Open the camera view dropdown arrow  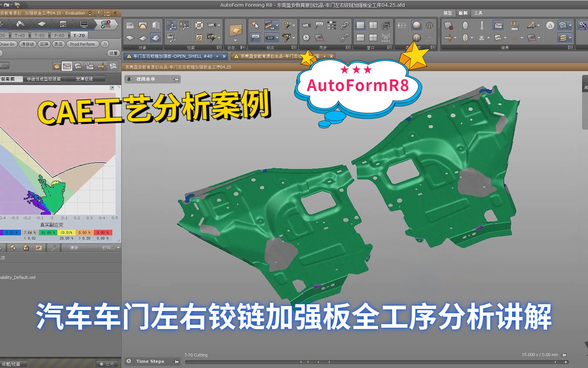tap(219, 25)
